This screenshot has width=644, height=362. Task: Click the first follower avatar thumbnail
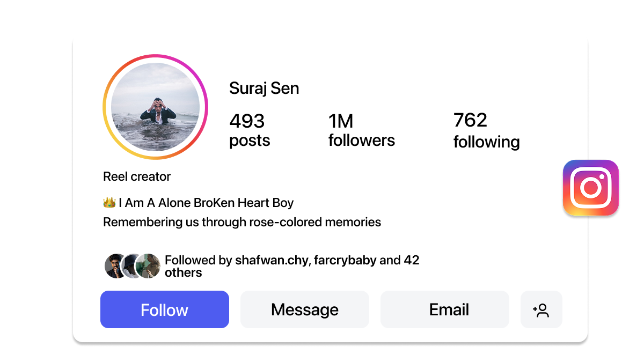[115, 265]
